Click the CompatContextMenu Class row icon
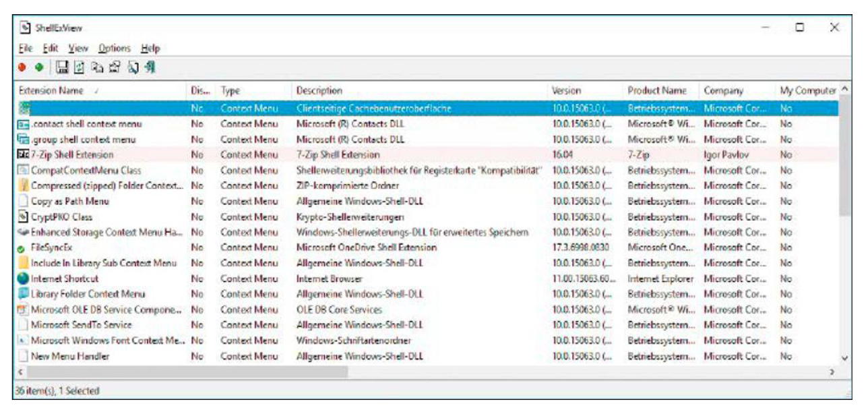868x412 pixels. point(24,171)
